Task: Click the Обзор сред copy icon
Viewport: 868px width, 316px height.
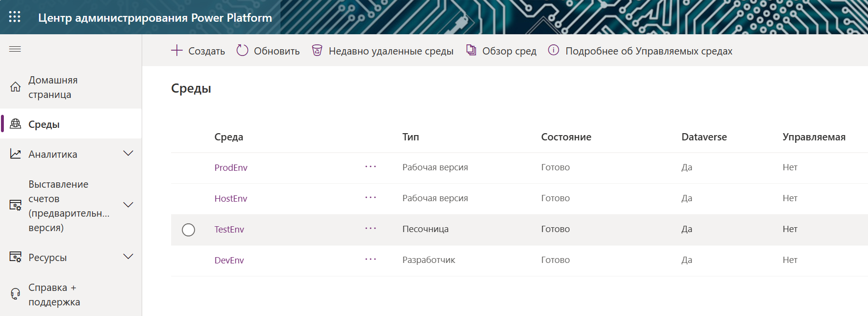Action: click(471, 50)
